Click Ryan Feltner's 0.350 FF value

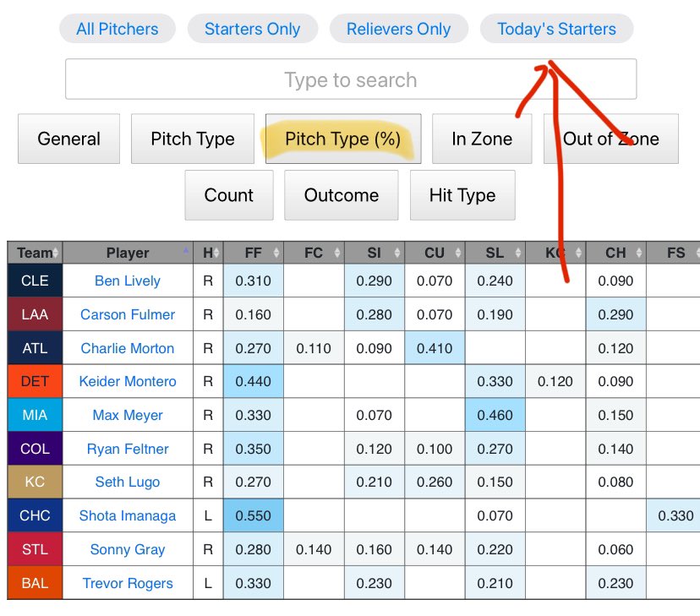click(x=253, y=449)
